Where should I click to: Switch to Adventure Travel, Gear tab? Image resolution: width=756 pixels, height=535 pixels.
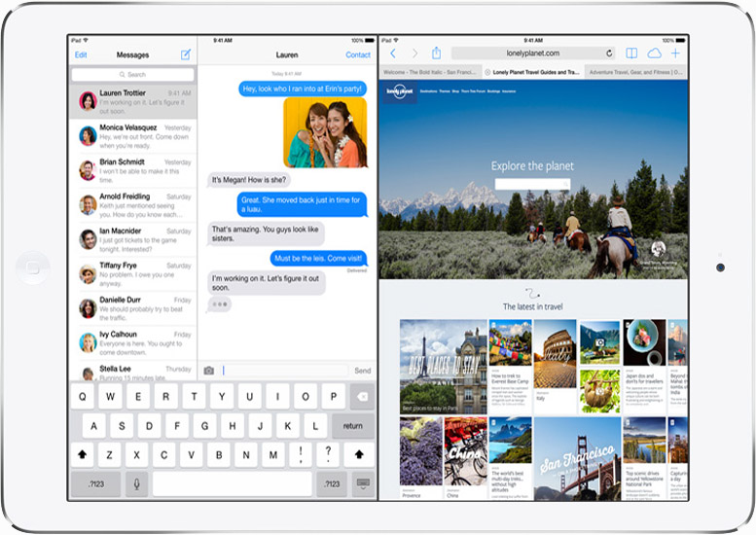635,72
